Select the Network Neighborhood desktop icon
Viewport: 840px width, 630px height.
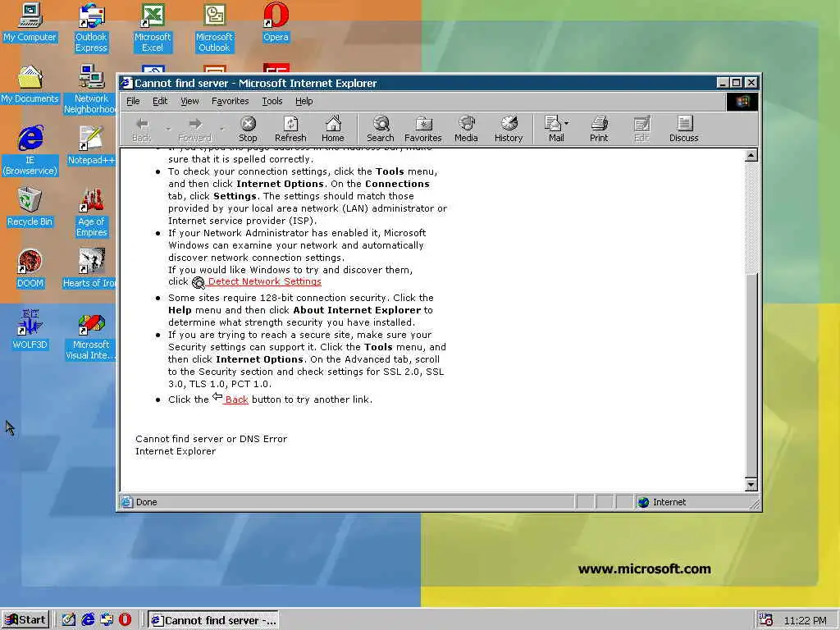pyautogui.click(x=91, y=89)
